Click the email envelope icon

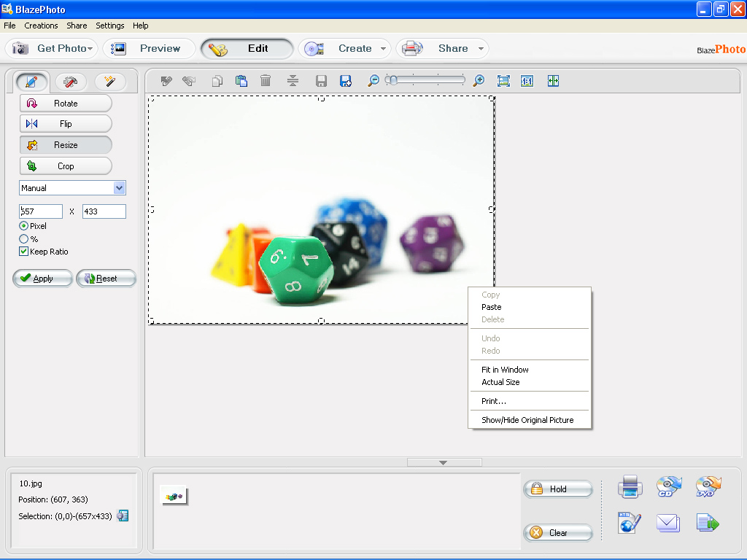[x=667, y=523]
